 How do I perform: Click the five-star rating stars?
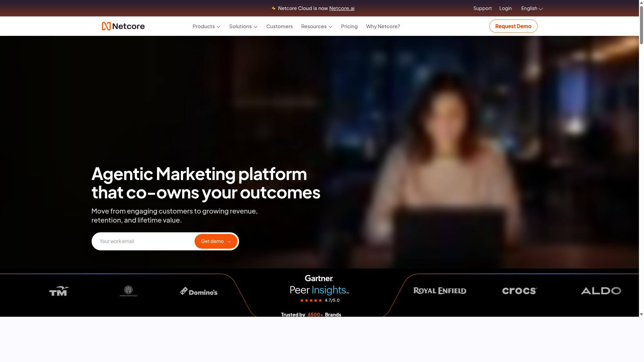(x=311, y=300)
